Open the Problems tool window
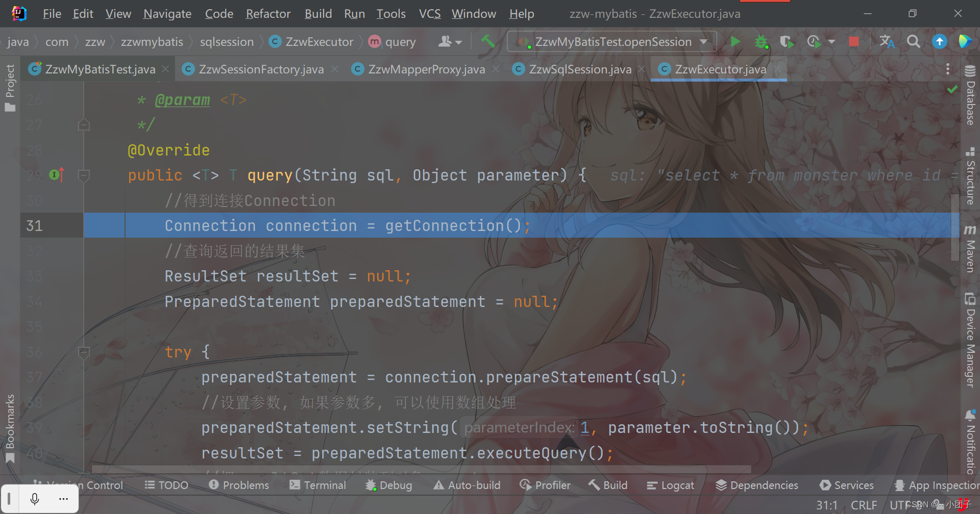Image resolution: width=980 pixels, height=514 pixels. pos(239,485)
